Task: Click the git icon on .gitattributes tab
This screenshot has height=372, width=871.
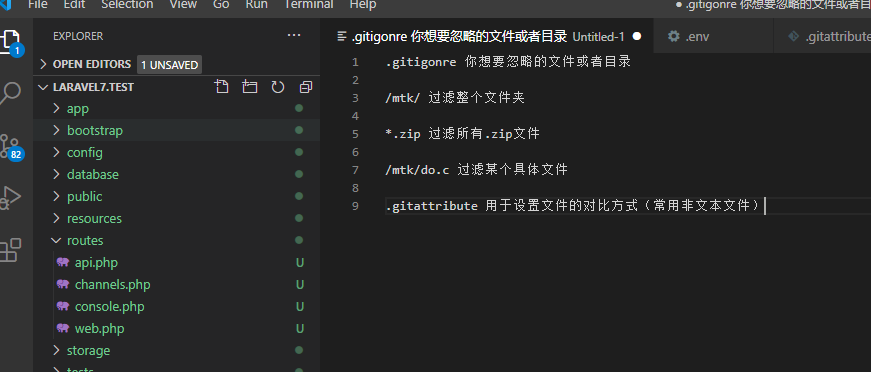Action: click(793, 37)
